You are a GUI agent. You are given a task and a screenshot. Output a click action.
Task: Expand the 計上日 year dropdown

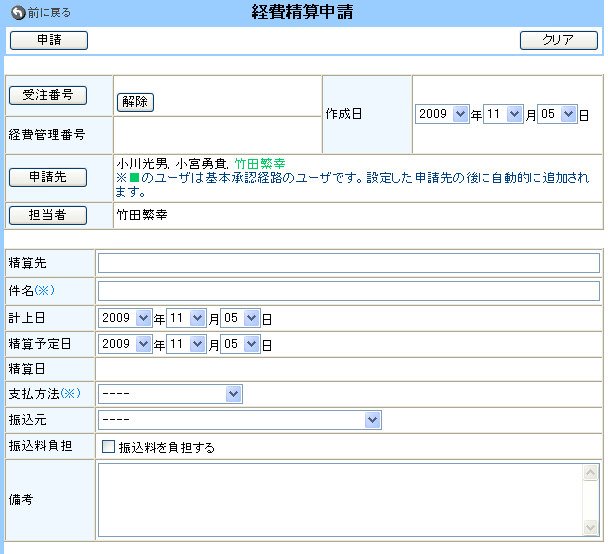point(125,318)
